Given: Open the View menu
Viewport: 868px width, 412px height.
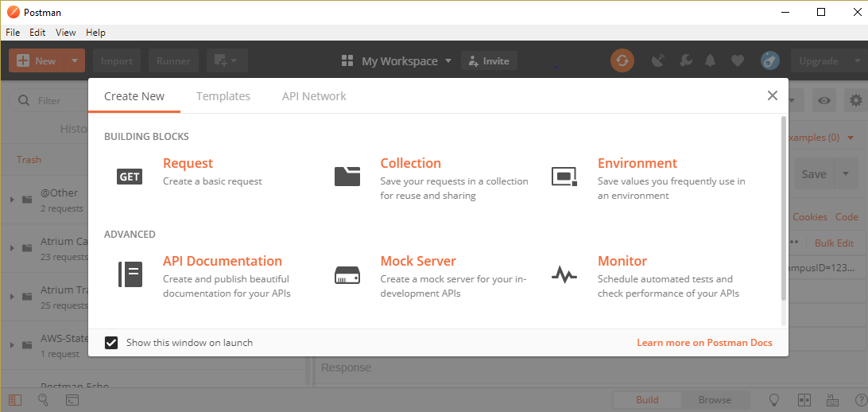Looking at the screenshot, I should tap(66, 33).
